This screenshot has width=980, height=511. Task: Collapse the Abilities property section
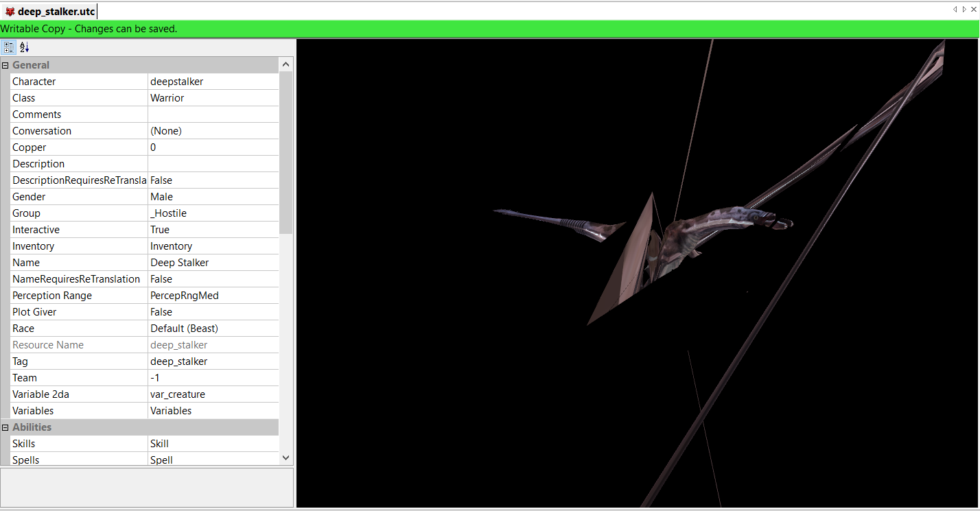pos(5,427)
